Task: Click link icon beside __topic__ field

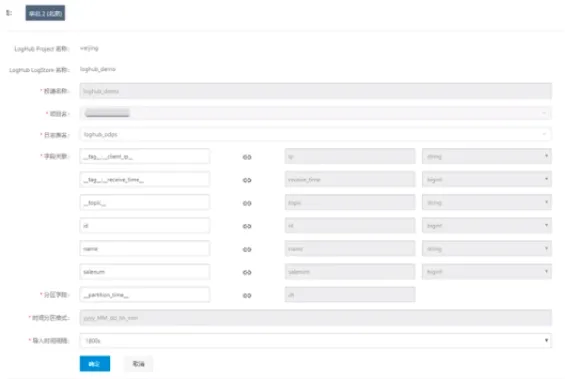Action: point(247,203)
